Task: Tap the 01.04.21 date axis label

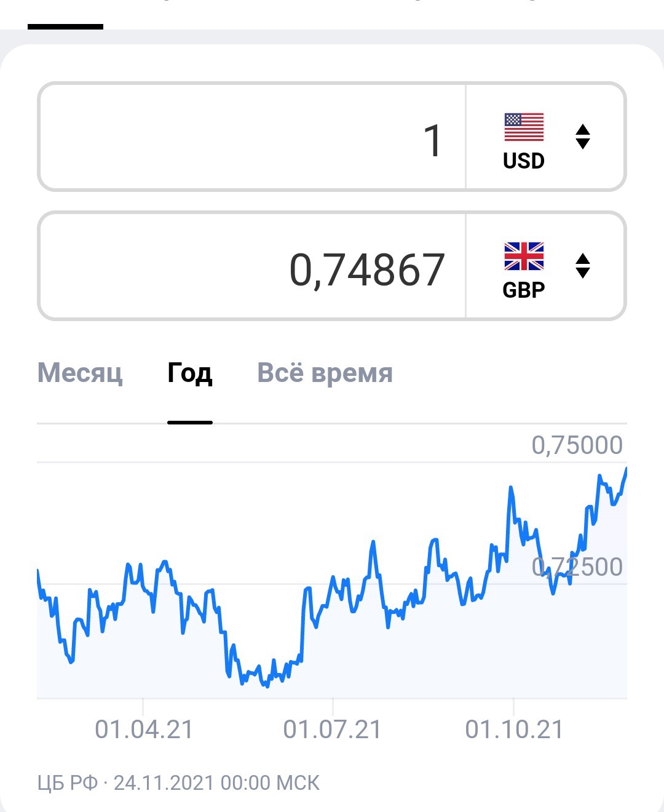Action: click(144, 730)
